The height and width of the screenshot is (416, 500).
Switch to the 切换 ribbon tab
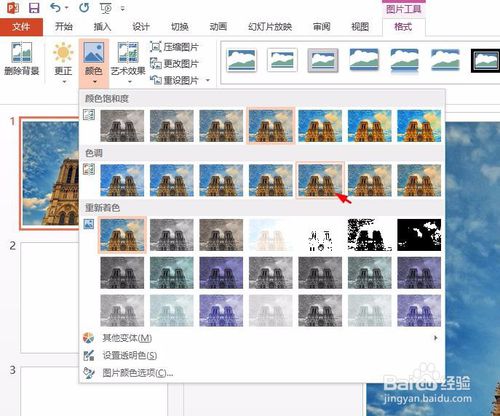click(180, 27)
